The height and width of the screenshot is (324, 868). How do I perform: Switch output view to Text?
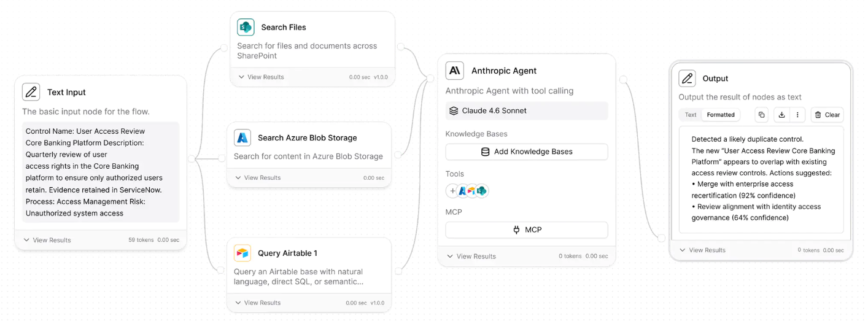click(691, 115)
